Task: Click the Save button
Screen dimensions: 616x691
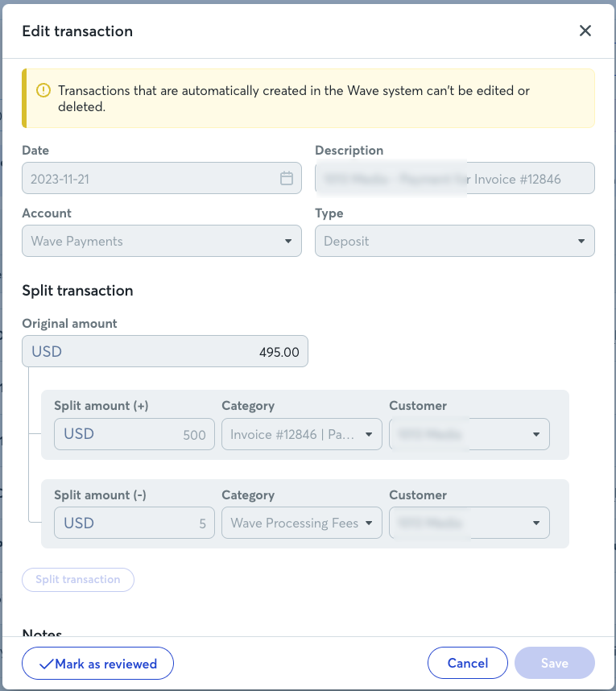Action: point(555,663)
